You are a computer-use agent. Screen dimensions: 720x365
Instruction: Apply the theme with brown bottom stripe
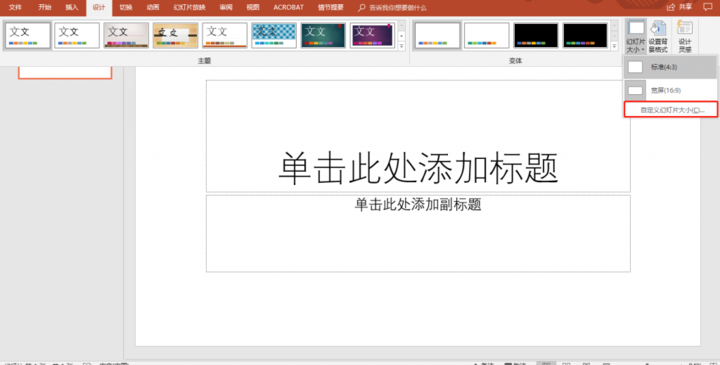coord(126,35)
